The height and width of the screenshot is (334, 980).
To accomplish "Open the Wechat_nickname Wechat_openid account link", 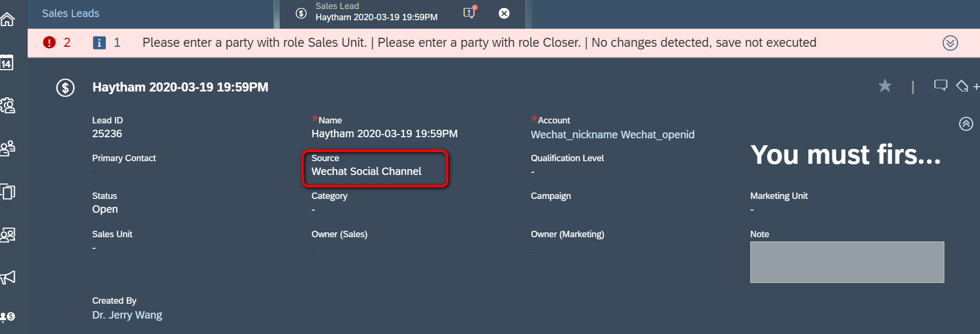I will coord(613,135).
